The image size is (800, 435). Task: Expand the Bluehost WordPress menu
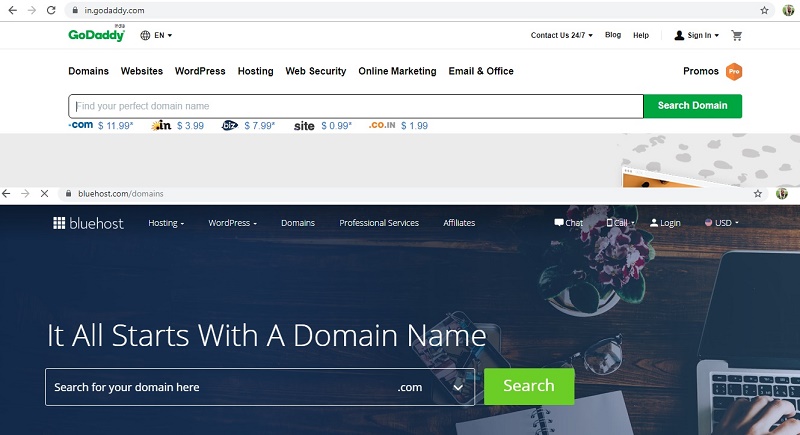(232, 223)
